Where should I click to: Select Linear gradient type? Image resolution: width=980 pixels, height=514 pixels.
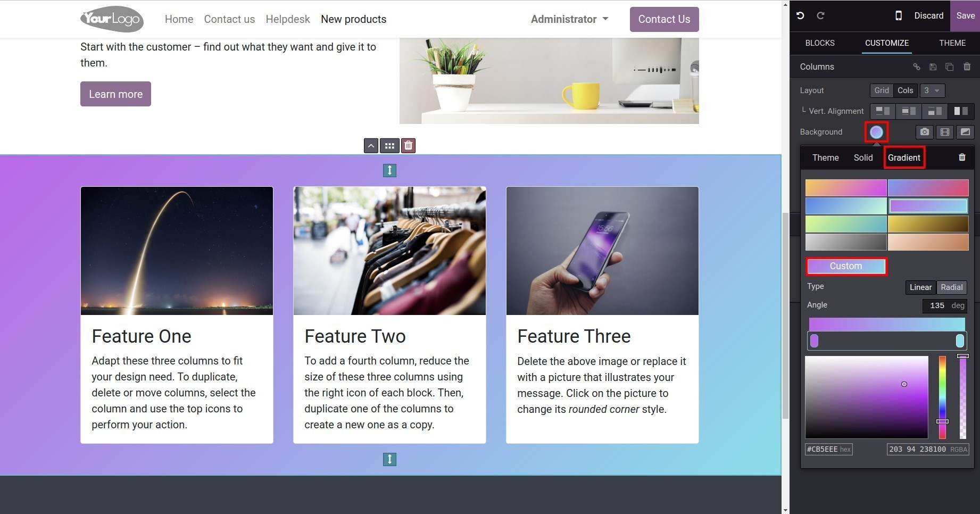pyautogui.click(x=920, y=287)
